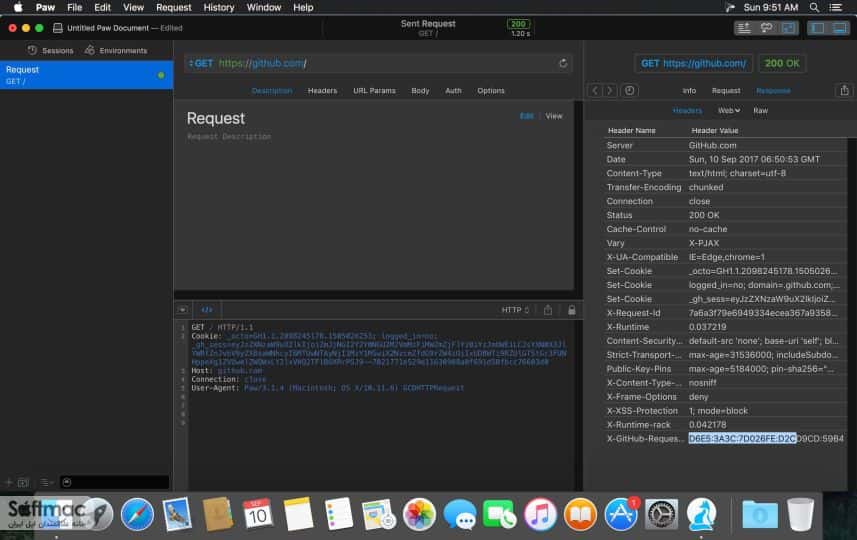Screen dimensions: 857x540
Task: Click the refresh/send request icon in URL bar
Action: coord(563,63)
